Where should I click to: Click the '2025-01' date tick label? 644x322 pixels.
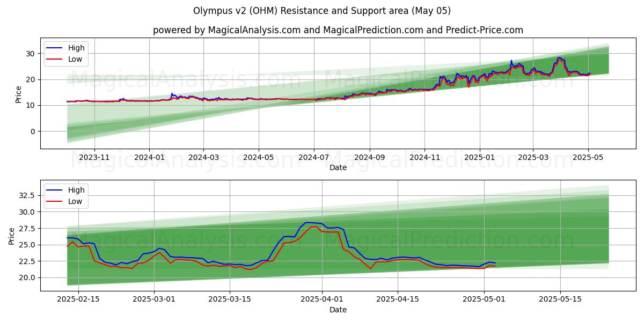[x=479, y=157]
